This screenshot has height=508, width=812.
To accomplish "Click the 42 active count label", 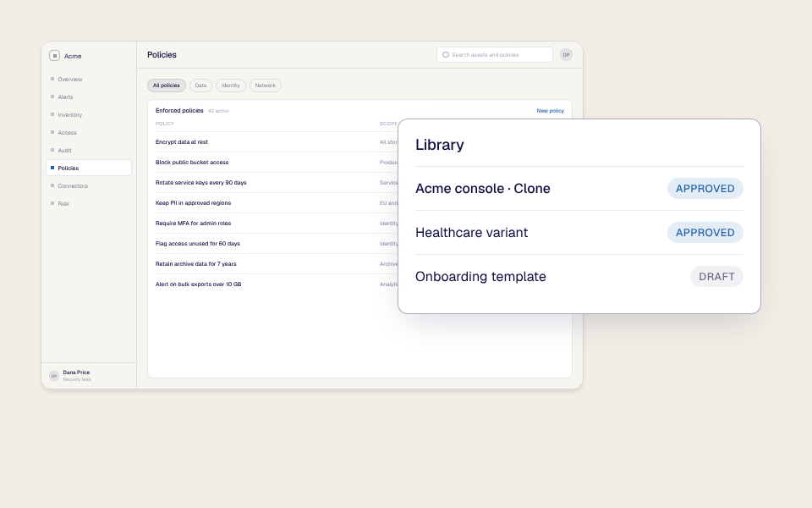I will 218,111.
